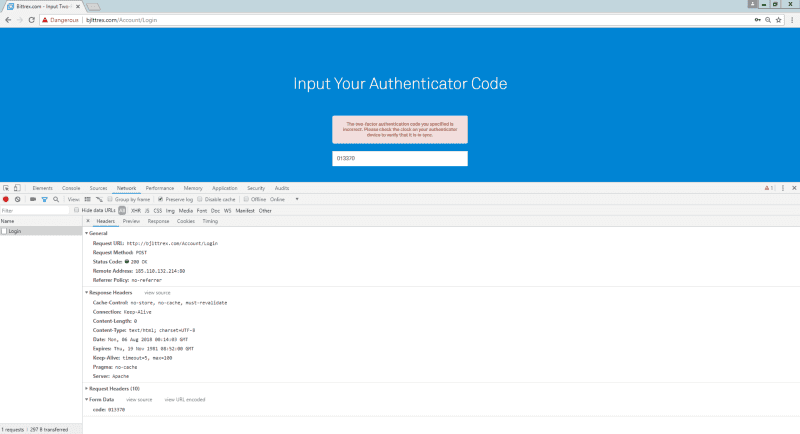Click the Dangerous warning triangle icon
The image size is (800, 434).
tap(45, 20)
